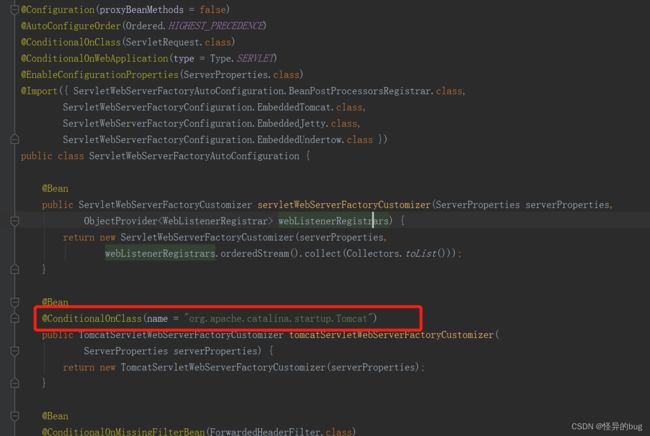Click class name ServletWebServerFactoryAutoConfiguration in the declaration
The width and height of the screenshot is (650, 436).
pos(194,156)
